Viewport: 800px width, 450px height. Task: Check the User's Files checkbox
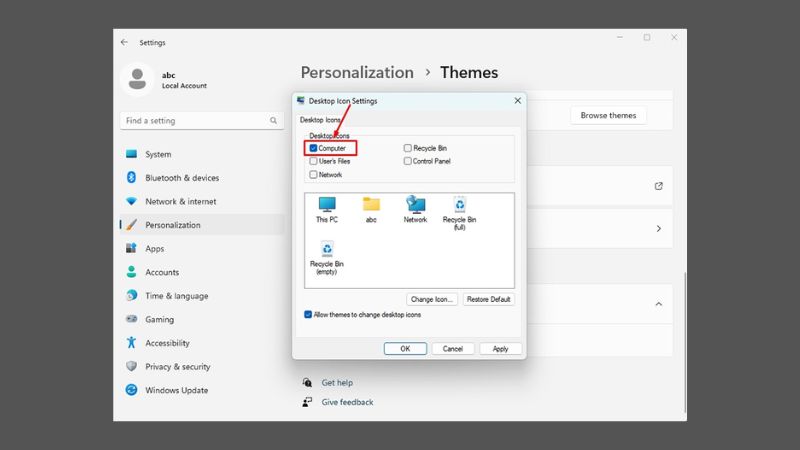(x=313, y=161)
